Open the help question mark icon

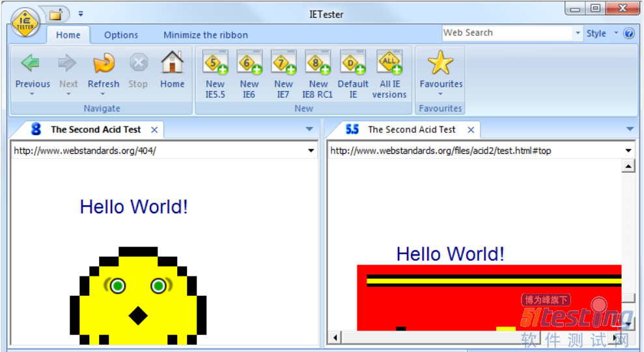pyautogui.click(x=629, y=33)
